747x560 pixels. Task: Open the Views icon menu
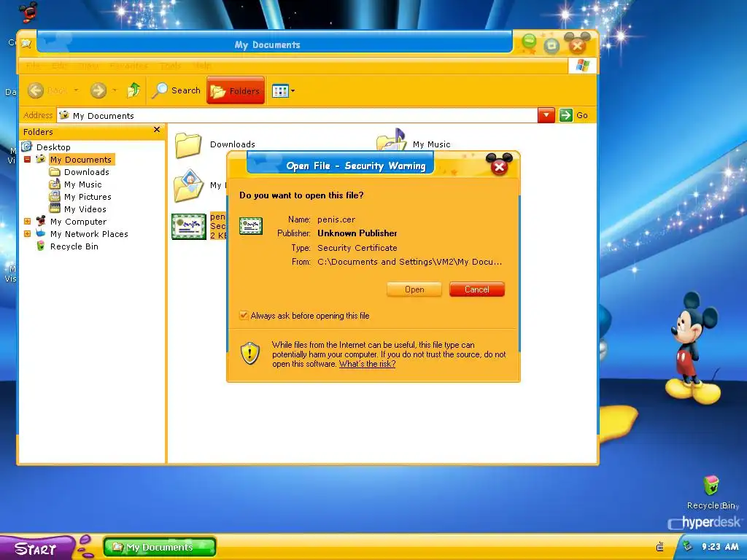click(283, 90)
